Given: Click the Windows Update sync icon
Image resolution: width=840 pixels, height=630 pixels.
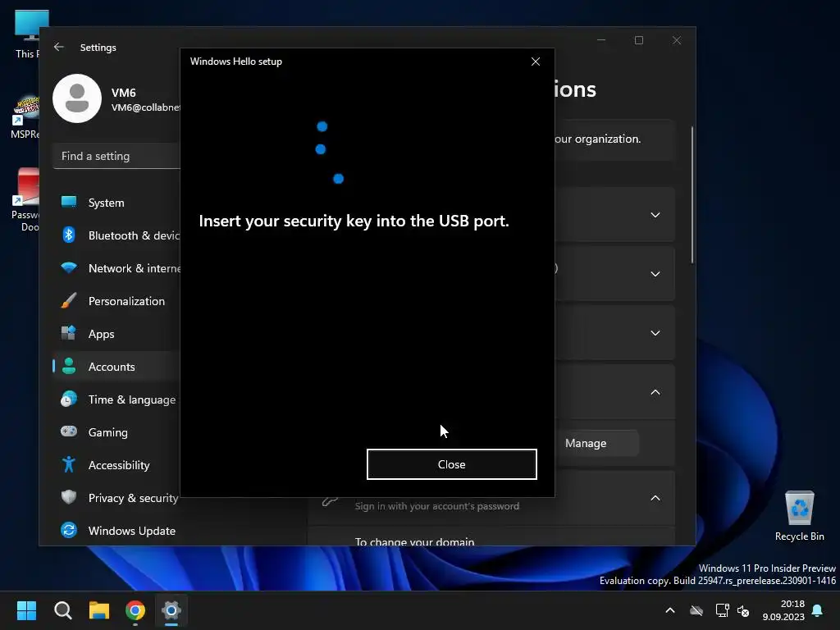Looking at the screenshot, I should pyautogui.click(x=69, y=530).
